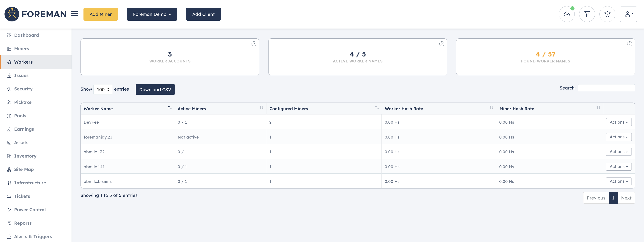Viewport: 644px width, 242px height.
Task: Click the Download CSV button
Action: click(155, 90)
